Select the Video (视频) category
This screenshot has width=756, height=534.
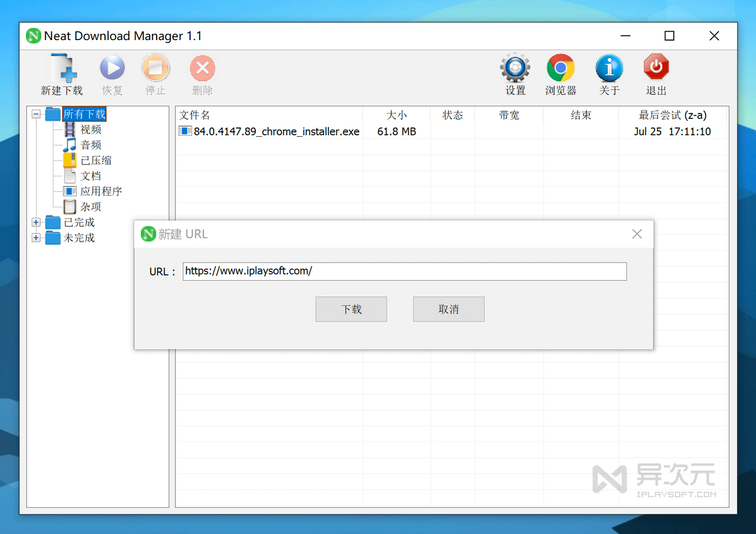pos(90,130)
